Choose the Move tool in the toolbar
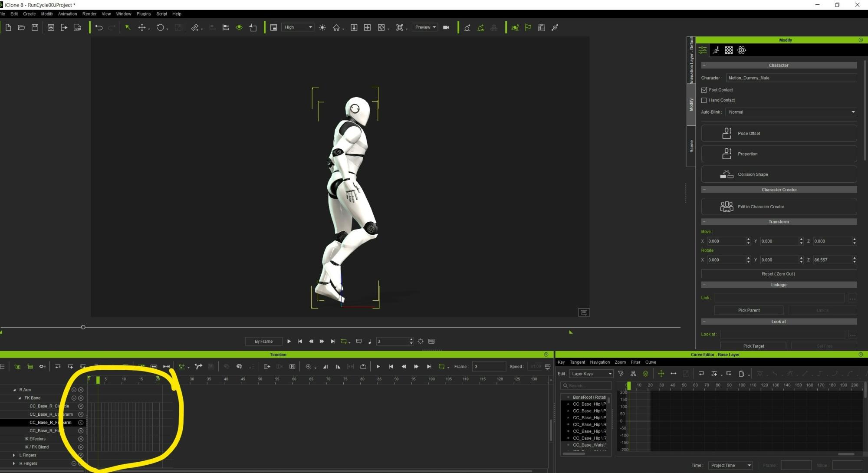The height and width of the screenshot is (473, 868). (x=142, y=27)
